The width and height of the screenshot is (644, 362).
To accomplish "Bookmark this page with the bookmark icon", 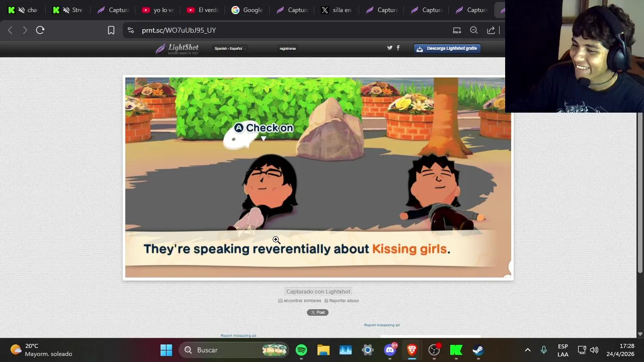I will (111, 30).
